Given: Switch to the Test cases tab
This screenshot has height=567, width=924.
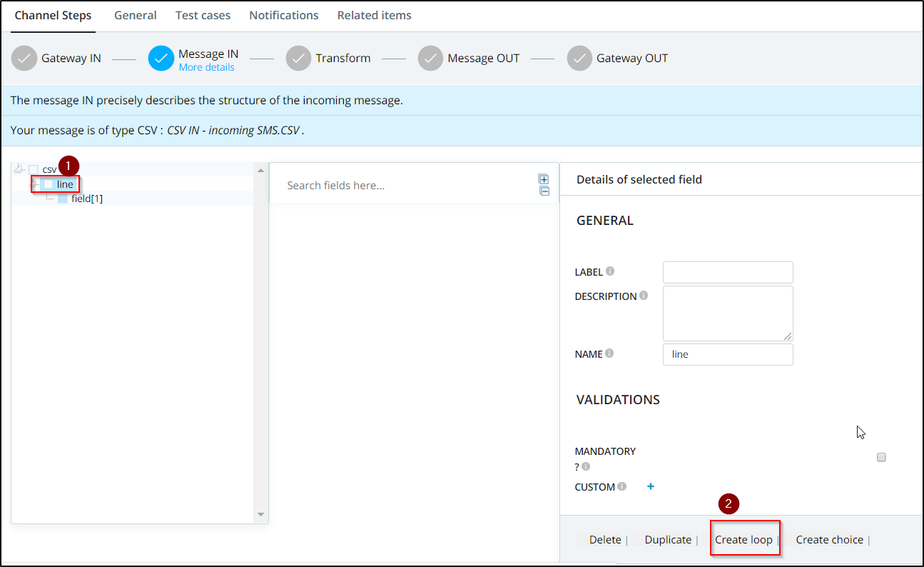Looking at the screenshot, I should pos(203,15).
